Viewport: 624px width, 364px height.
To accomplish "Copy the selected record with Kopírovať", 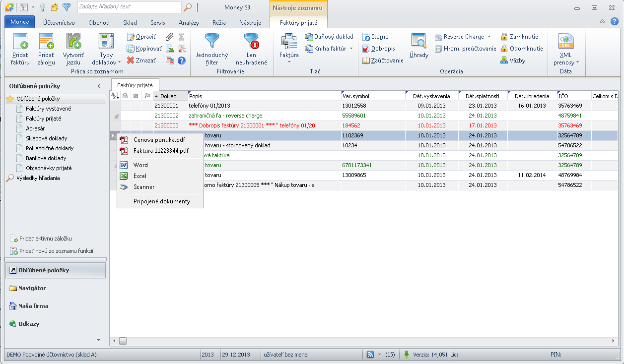I will (144, 49).
